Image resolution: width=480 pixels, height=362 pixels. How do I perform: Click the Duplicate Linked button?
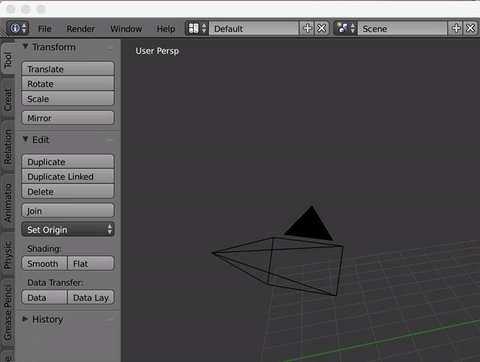click(68, 177)
